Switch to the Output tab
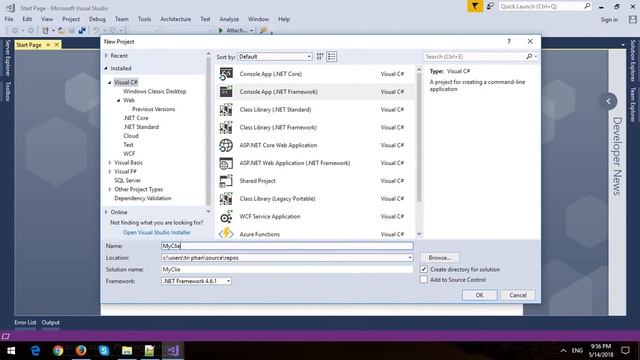 pyautogui.click(x=51, y=322)
